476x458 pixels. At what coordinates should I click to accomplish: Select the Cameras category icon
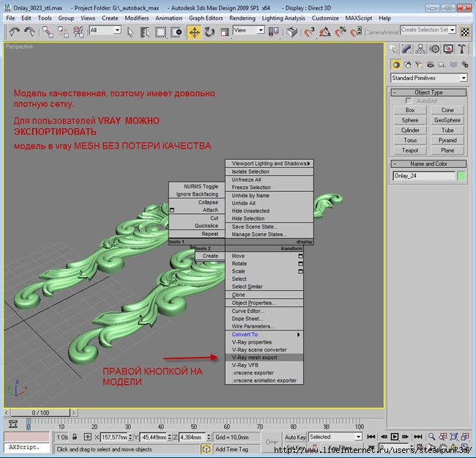430,64
